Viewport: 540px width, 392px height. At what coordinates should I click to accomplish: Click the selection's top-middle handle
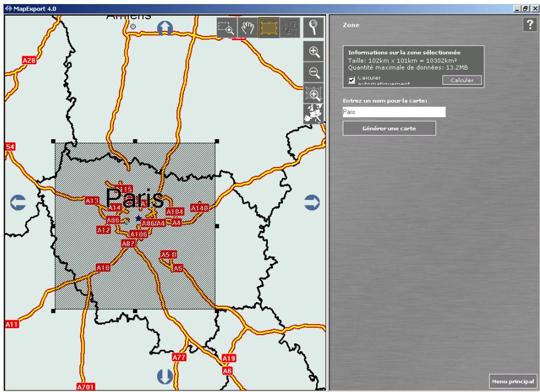tap(135, 141)
